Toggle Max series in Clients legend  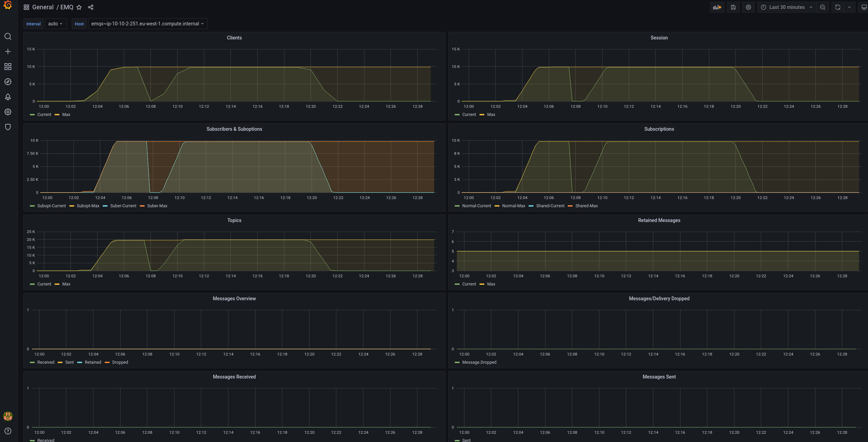[x=66, y=115]
